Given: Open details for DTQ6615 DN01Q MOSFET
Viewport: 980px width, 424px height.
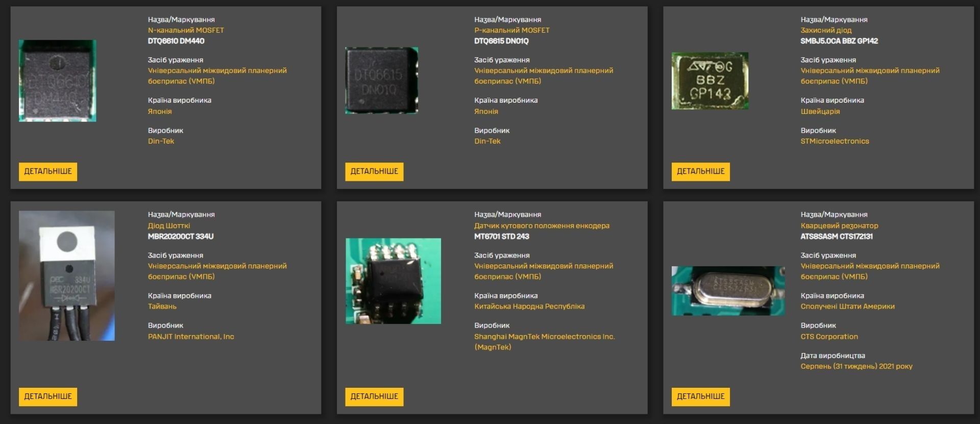Looking at the screenshot, I should tap(374, 172).
